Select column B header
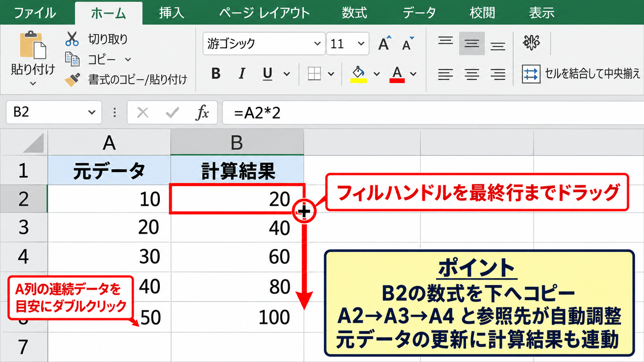The image size is (644, 362). click(237, 143)
